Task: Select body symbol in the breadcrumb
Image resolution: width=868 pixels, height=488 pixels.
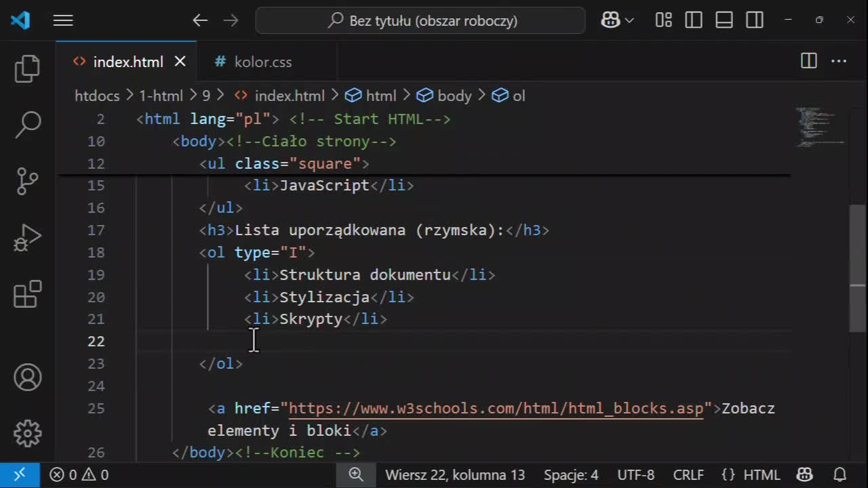Action: (444, 96)
